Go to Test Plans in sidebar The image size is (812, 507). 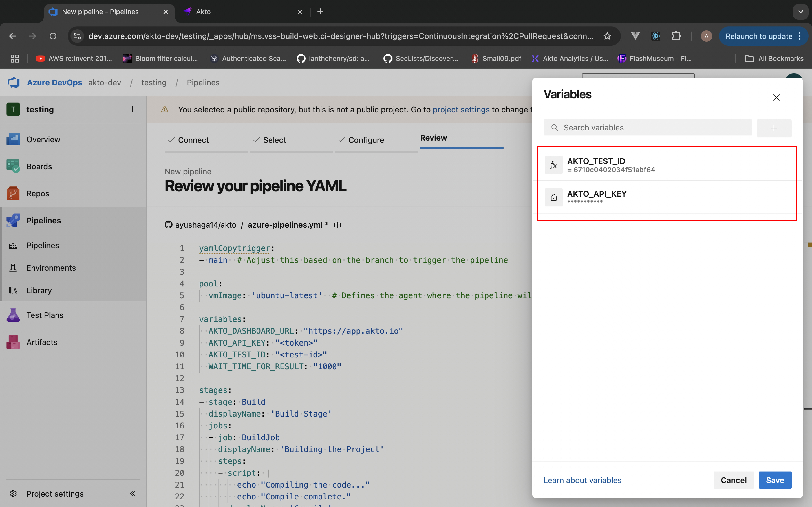point(45,315)
